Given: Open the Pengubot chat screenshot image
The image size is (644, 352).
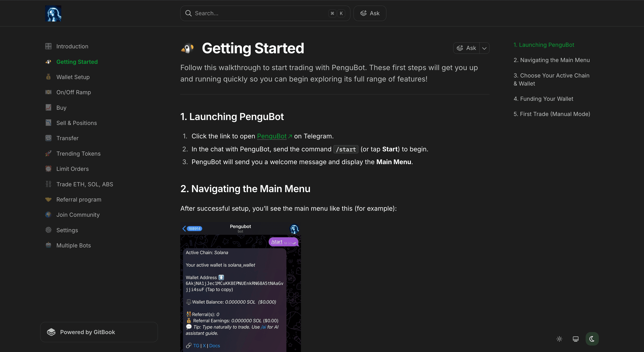Looking at the screenshot, I should point(241,287).
